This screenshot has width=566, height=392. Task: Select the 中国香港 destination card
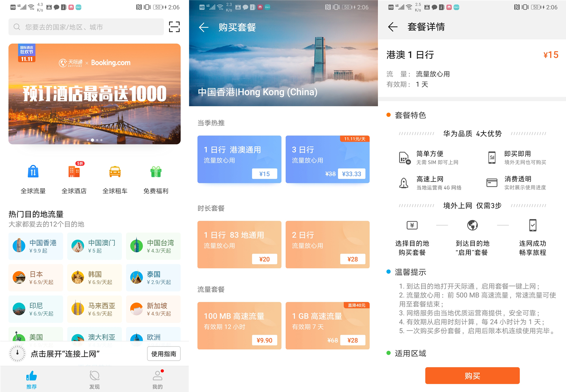36,246
